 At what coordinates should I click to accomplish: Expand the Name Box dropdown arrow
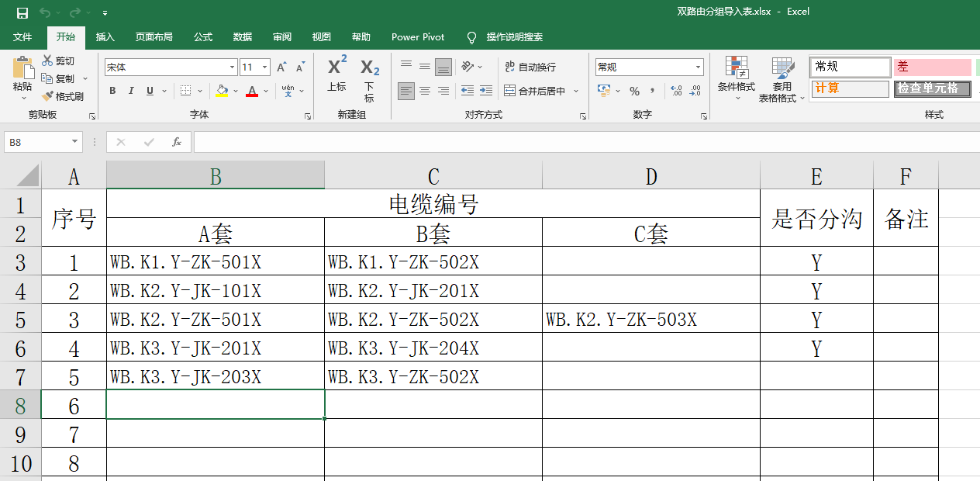tap(75, 142)
